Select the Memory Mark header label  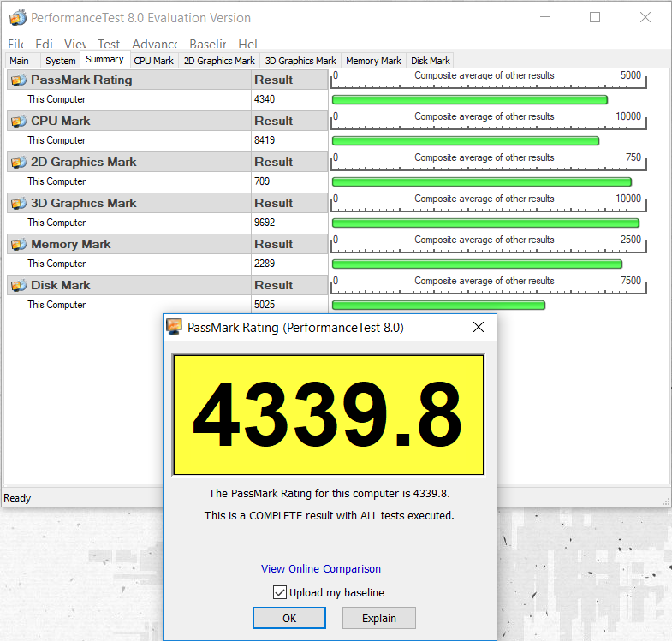pyautogui.click(x=71, y=244)
